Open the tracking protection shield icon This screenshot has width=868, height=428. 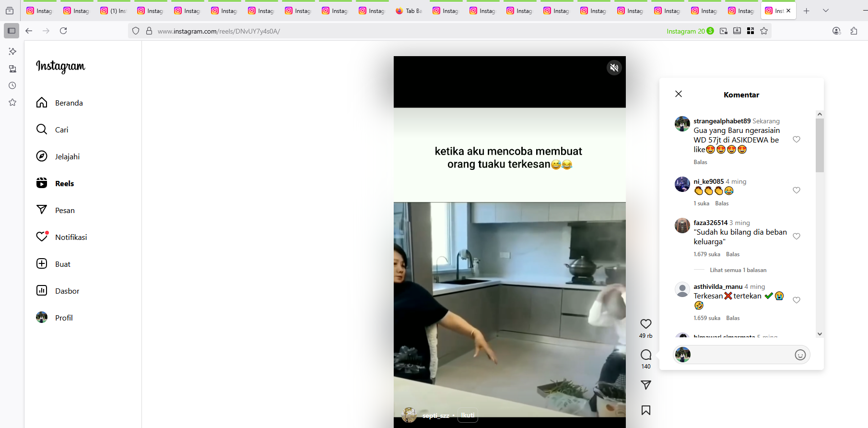click(x=136, y=31)
